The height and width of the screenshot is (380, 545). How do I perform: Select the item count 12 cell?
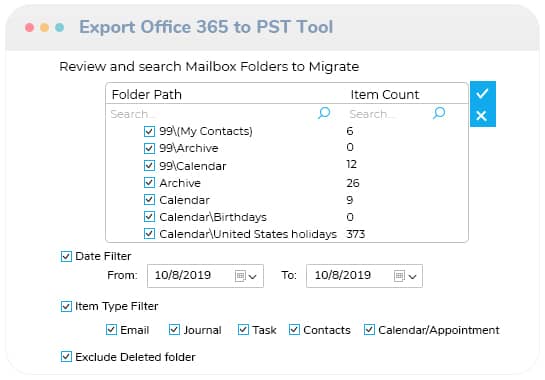click(x=351, y=164)
